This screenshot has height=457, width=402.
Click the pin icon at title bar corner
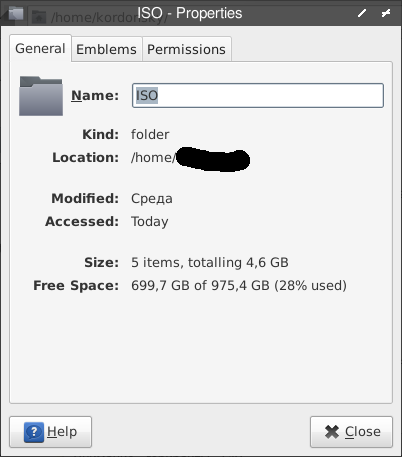pos(386,13)
